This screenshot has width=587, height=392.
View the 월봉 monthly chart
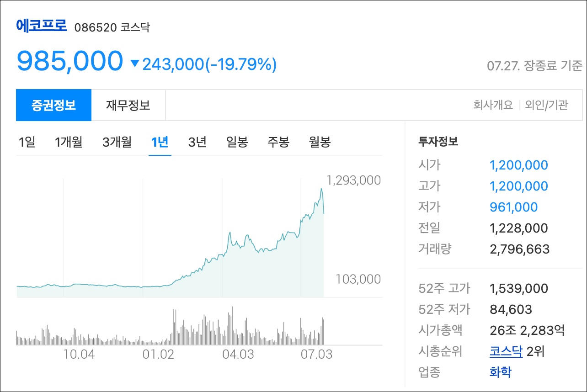tap(319, 142)
